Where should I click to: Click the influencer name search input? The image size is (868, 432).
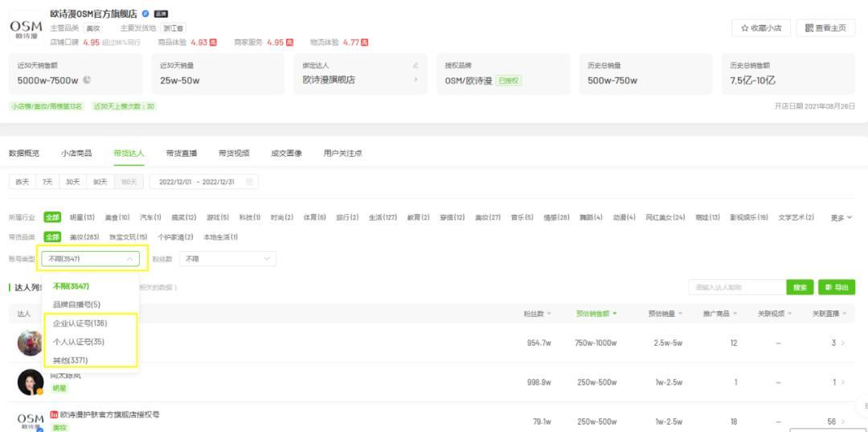tap(737, 287)
